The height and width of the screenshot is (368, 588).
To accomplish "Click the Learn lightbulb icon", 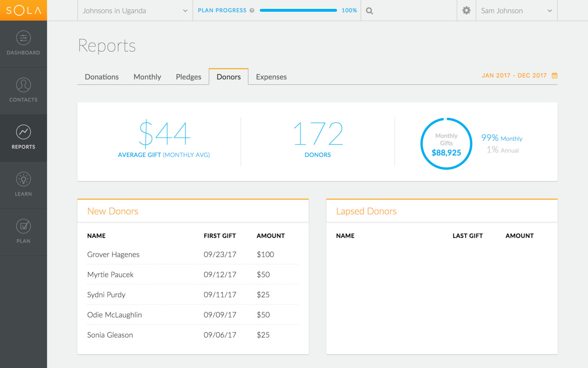I will 23,179.
